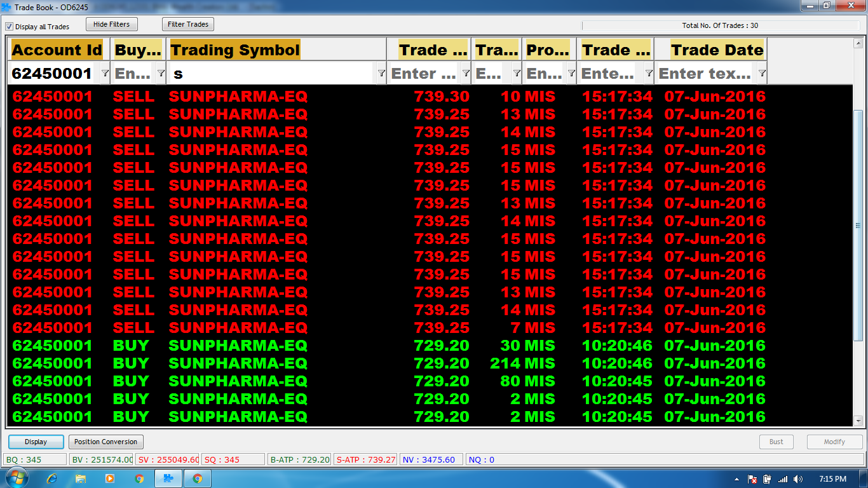868x488 pixels.
Task: Click BQ : 345 status entry
Action: click(35, 459)
